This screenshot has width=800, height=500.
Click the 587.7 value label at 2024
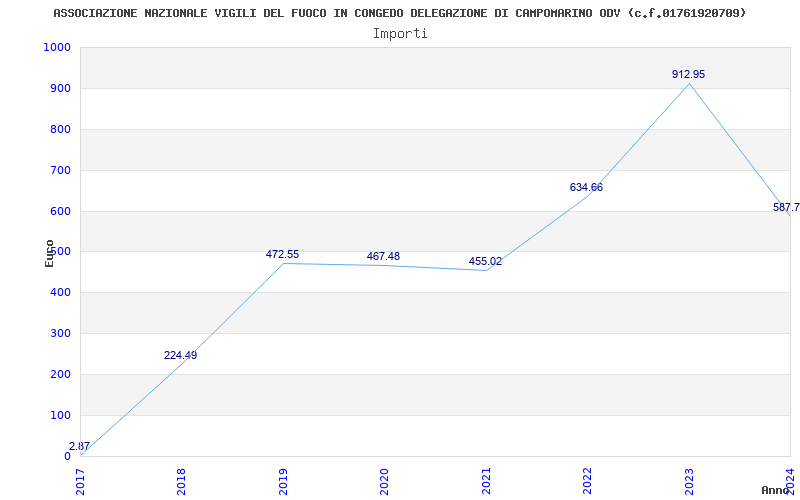tap(786, 208)
